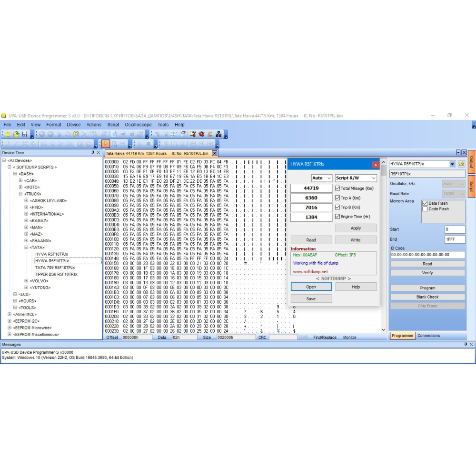
Task: Click the icon beside the HYWA device dropdown
Action: tap(461, 164)
